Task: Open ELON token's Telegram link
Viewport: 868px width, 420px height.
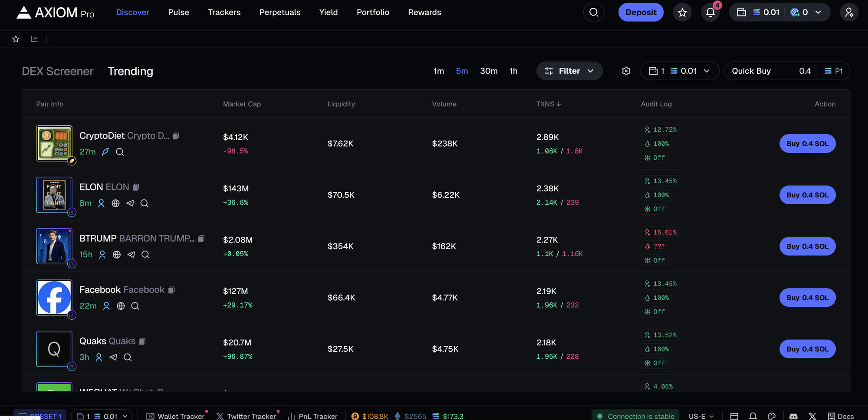Action: click(x=130, y=203)
